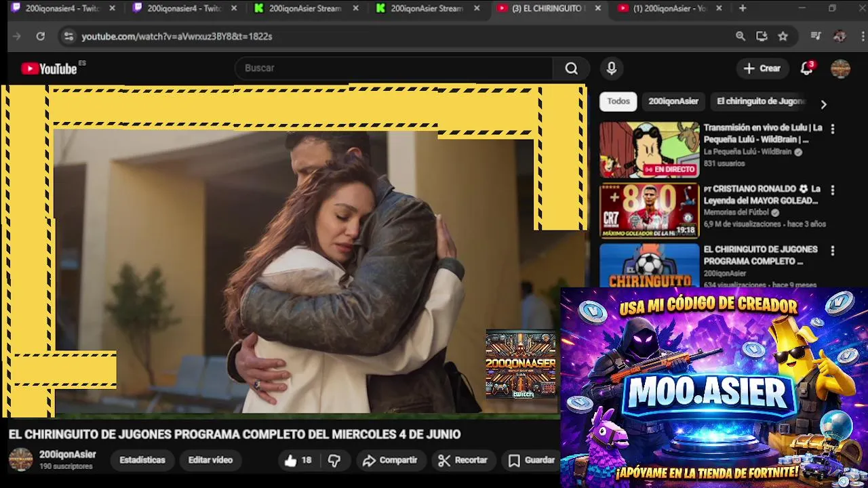
Task: Open options menu for the Lulu live stream
Action: pos(833,129)
